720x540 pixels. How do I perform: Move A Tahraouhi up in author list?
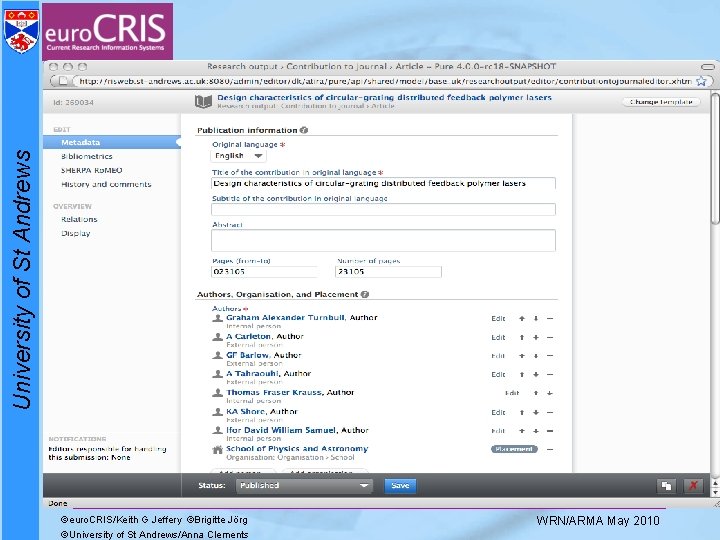(522, 374)
